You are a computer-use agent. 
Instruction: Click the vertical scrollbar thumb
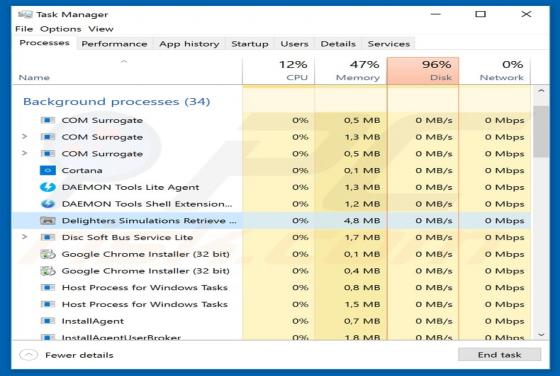click(x=541, y=131)
